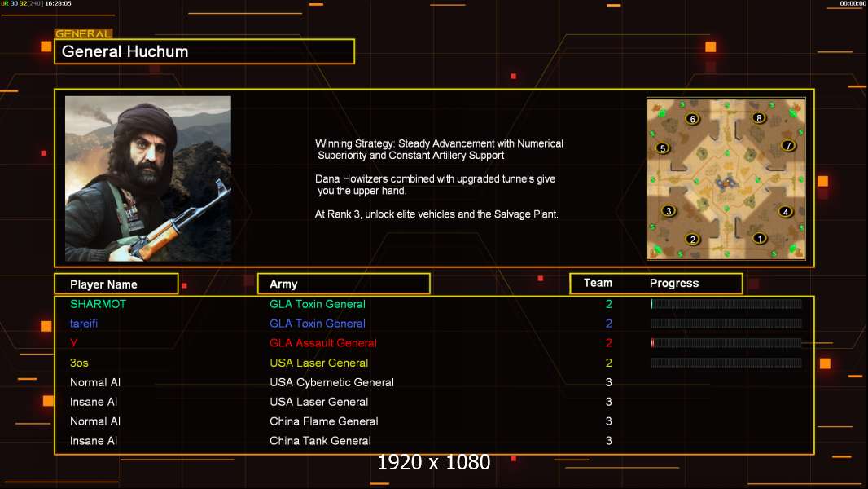
Task: Click SHARMOT's team number 2
Action: pos(609,304)
